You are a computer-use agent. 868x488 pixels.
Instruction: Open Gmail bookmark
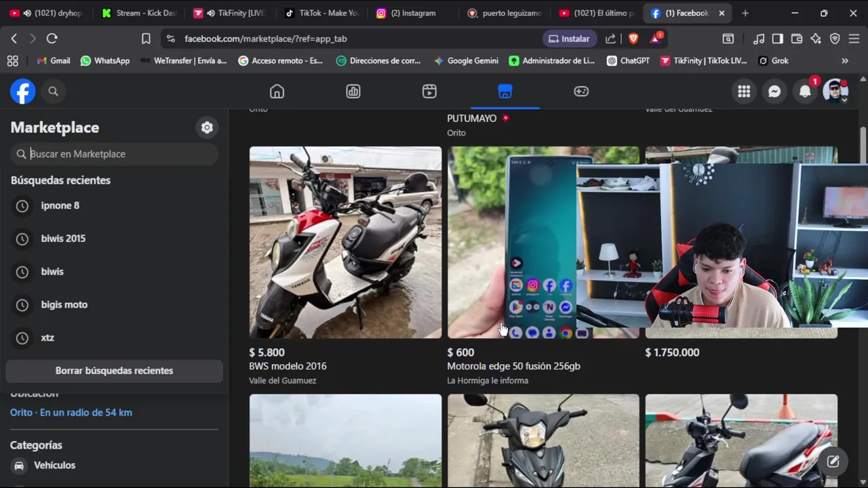pos(54,61)
